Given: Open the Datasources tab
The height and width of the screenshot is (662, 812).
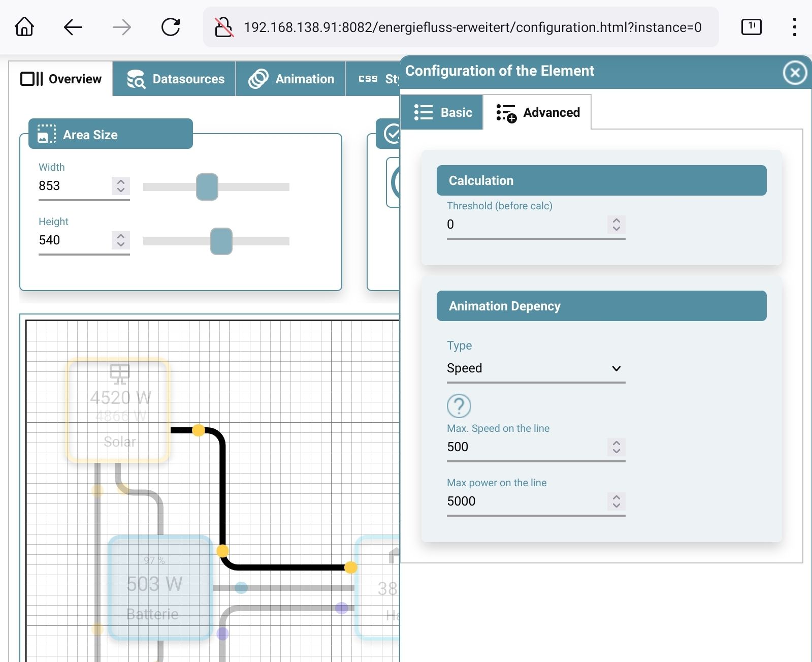Looking at the screenshot, I should pos(175,79).
